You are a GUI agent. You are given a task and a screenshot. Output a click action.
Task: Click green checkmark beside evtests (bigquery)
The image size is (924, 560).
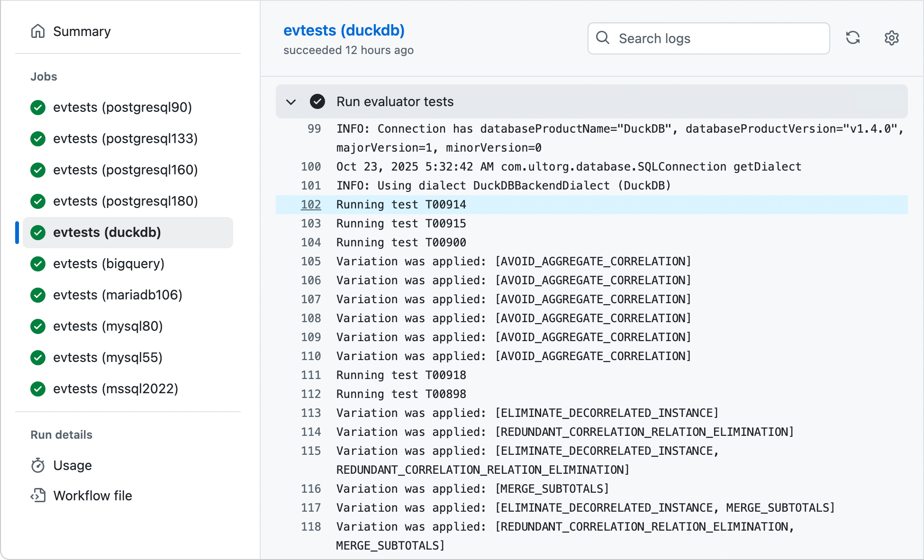tap(37, 264)
